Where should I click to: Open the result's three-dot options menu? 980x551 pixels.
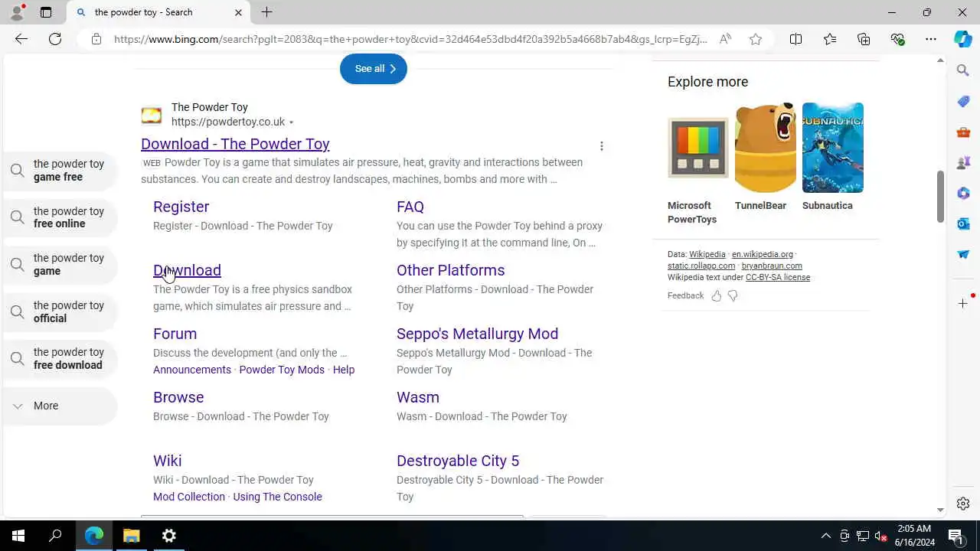[602, 146]
